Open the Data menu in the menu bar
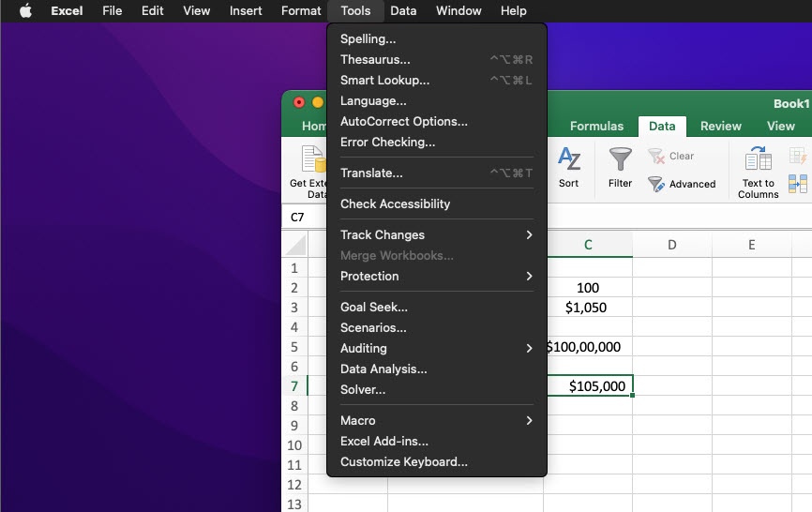 [403, 11]
